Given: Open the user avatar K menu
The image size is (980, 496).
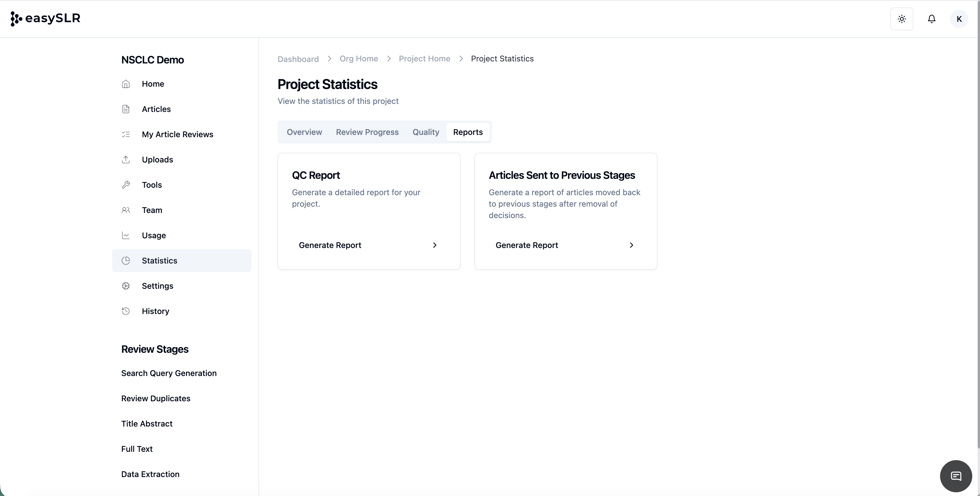Looking at the screenshot, I should tap(959, 19).
